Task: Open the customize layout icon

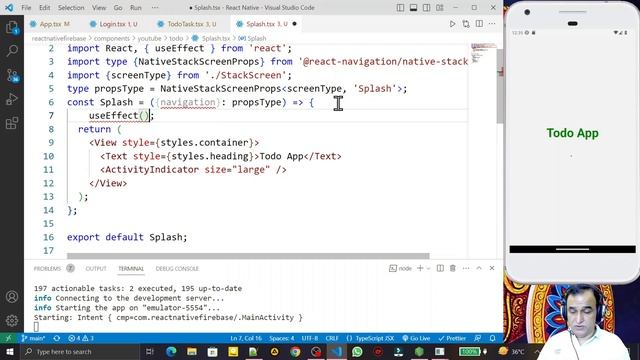Action: pyautogui.click(x=440, y=8)
